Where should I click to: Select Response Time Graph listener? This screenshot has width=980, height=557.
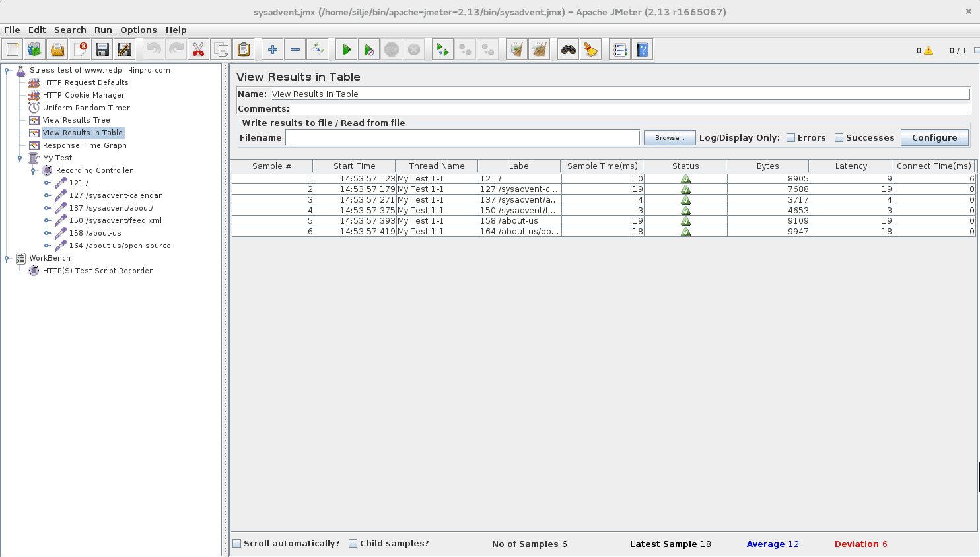click(x=85, y=146)
